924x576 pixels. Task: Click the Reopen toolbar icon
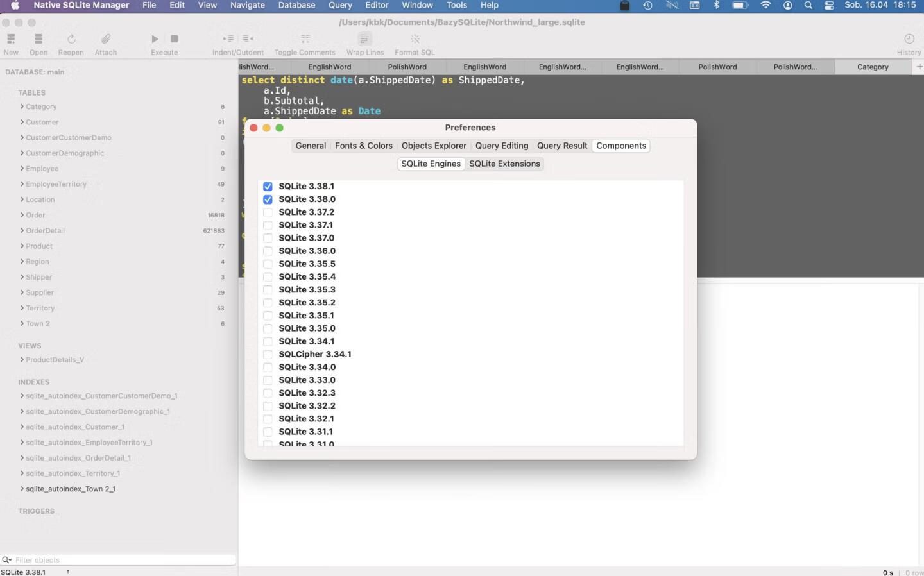pos(71,39)
